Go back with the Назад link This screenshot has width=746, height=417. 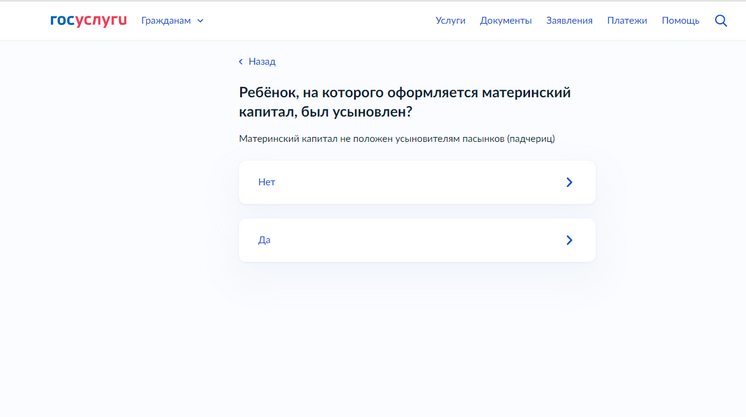click(257, 61)
